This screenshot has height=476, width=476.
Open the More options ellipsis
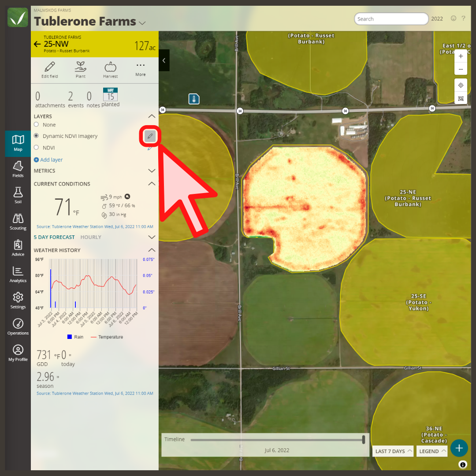pos(140,69)
